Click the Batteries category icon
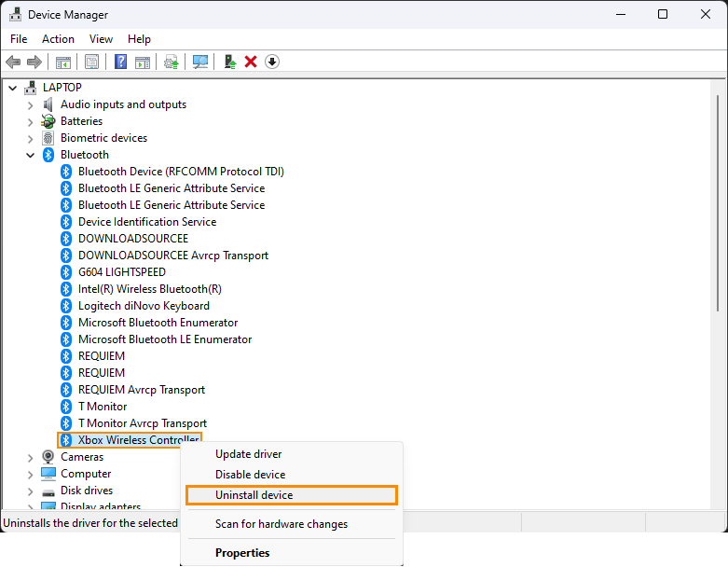Viewport: 728px width, 567px height. (48, 121)
